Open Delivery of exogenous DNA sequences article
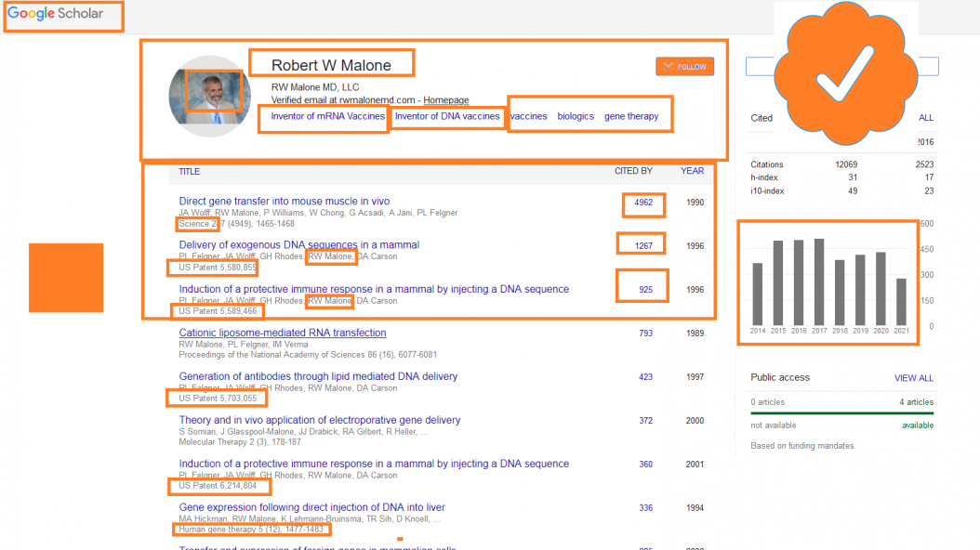The width and height of the screenshot is (980, 550). [298, 244]
